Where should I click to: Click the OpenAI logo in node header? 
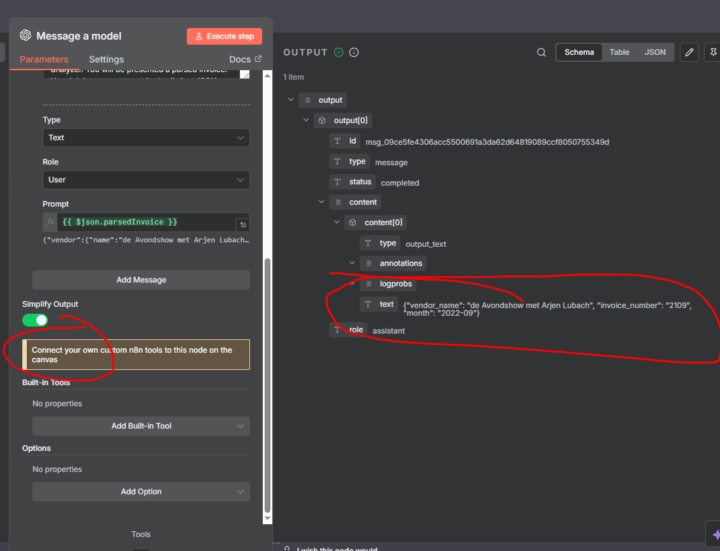pyautogui.click(x=25, y=36)
